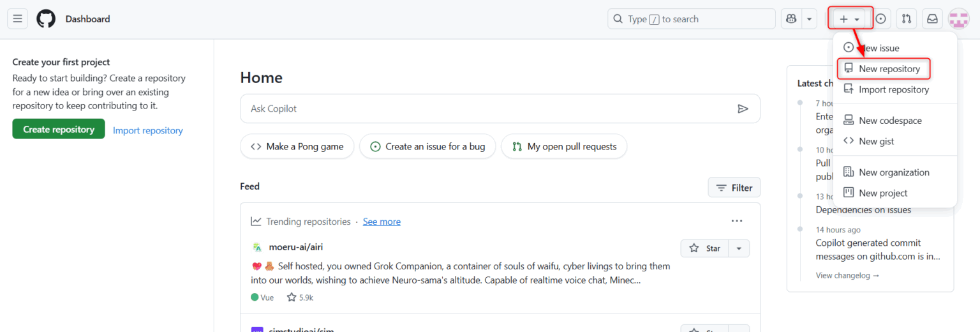Expand the Copilot dropdown arrow
The height and width of the screenshot is (332, 980).
pyautogui.click(x=809, y=19)
